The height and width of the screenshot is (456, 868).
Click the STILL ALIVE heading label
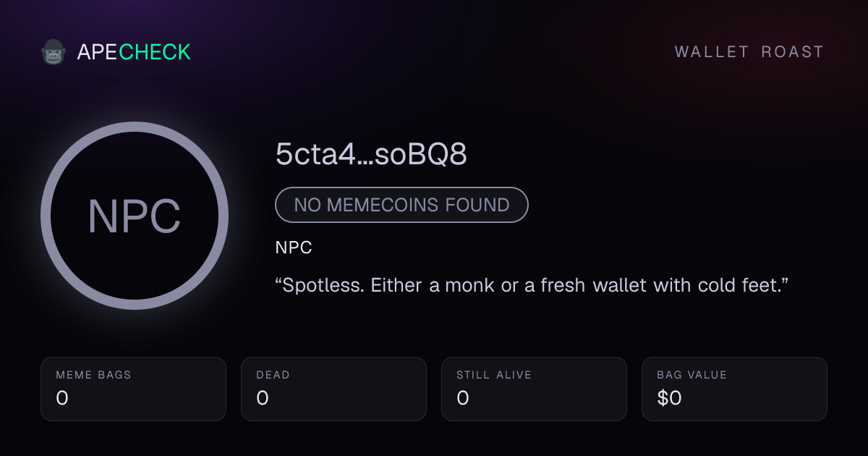[494, 375]
